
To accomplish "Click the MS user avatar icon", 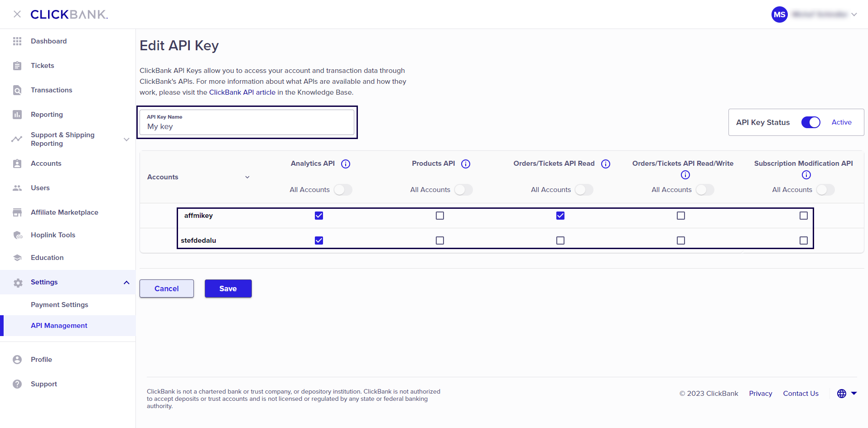I will pyautogui.click(x=779, y=14).
